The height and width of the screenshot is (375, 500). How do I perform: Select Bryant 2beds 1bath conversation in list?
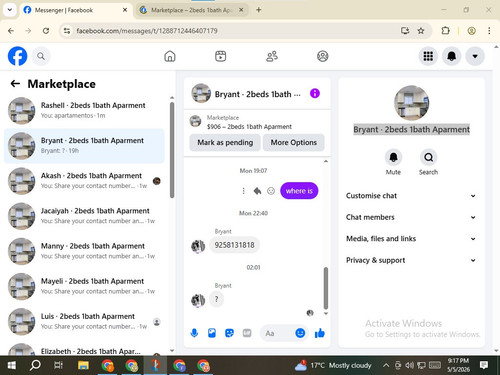(84, 146)
